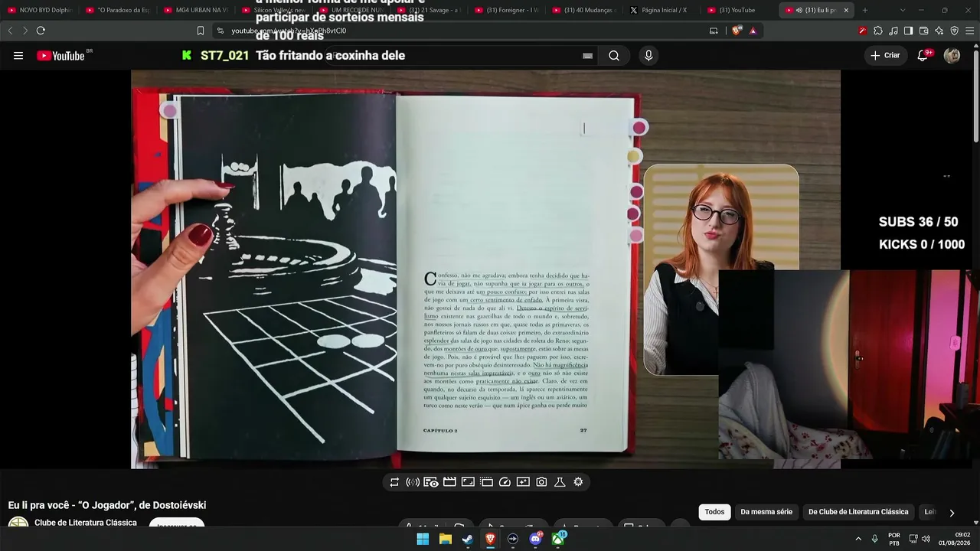Open the experiments flask icon
The width and height of the screenshot is (980, 551).
click(560, 482)
